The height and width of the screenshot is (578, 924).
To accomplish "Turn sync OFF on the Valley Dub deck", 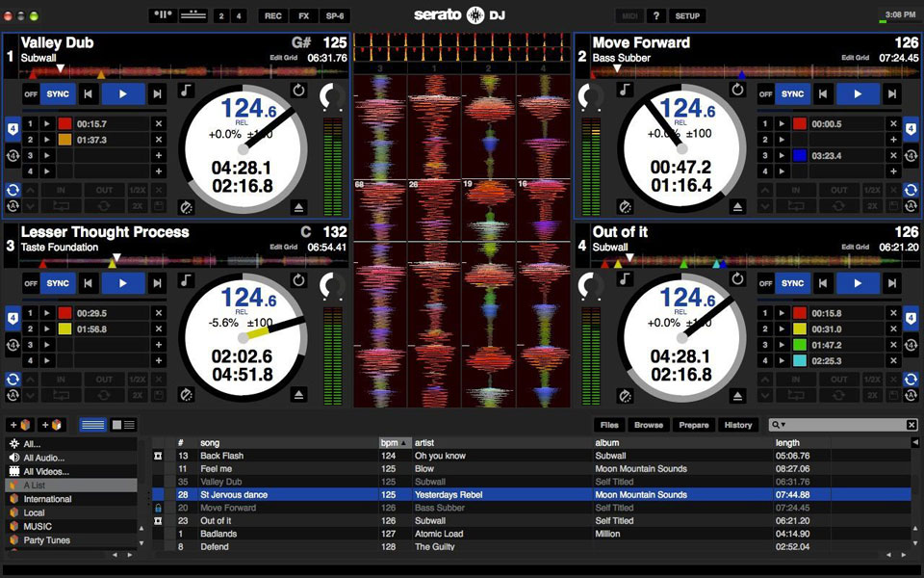I will click(31, 94).
